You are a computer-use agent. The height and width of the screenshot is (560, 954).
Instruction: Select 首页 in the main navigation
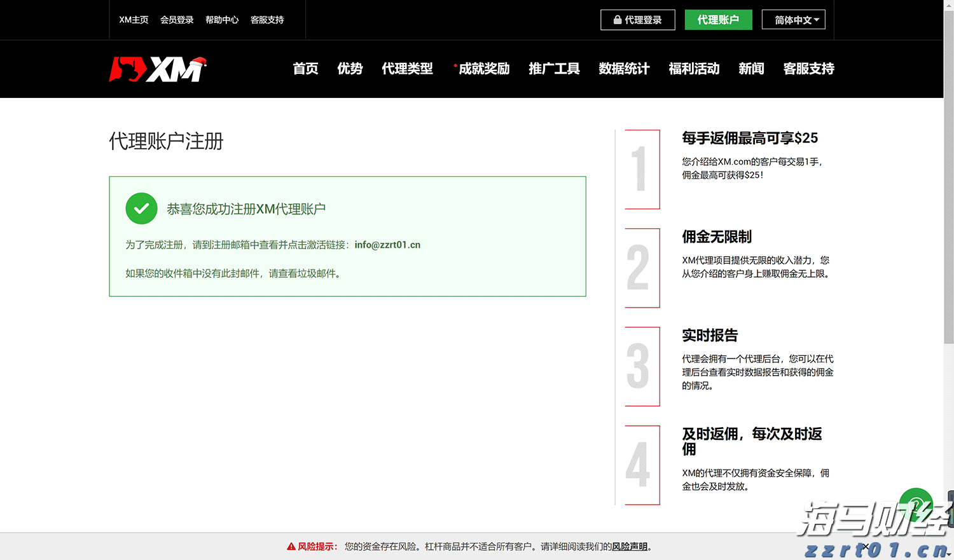point(305,69)
